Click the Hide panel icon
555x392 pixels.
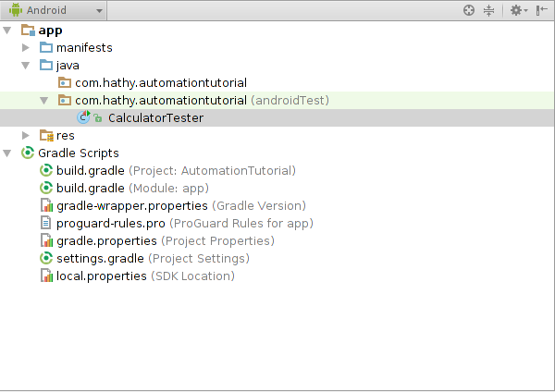click(541, 10)
